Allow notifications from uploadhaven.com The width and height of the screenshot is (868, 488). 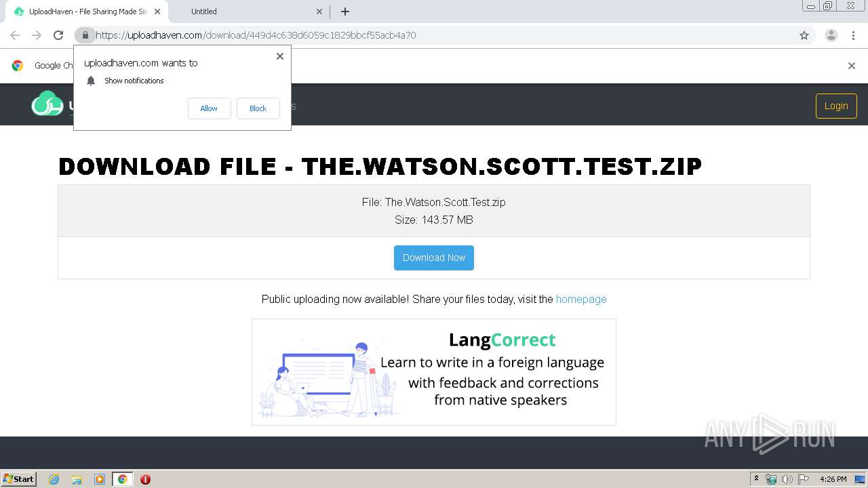click(209, 108)
